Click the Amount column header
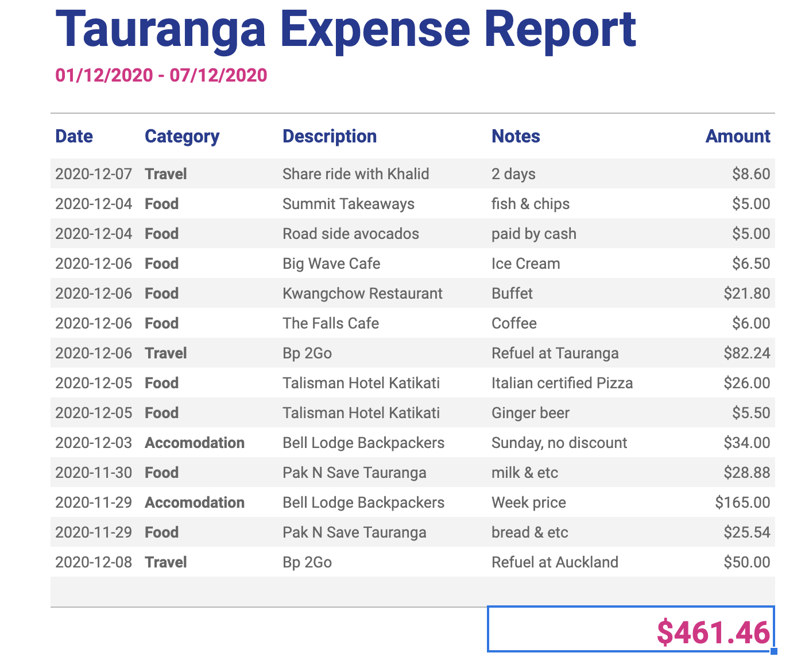This screenshot has height=672, width=805. 737,136
